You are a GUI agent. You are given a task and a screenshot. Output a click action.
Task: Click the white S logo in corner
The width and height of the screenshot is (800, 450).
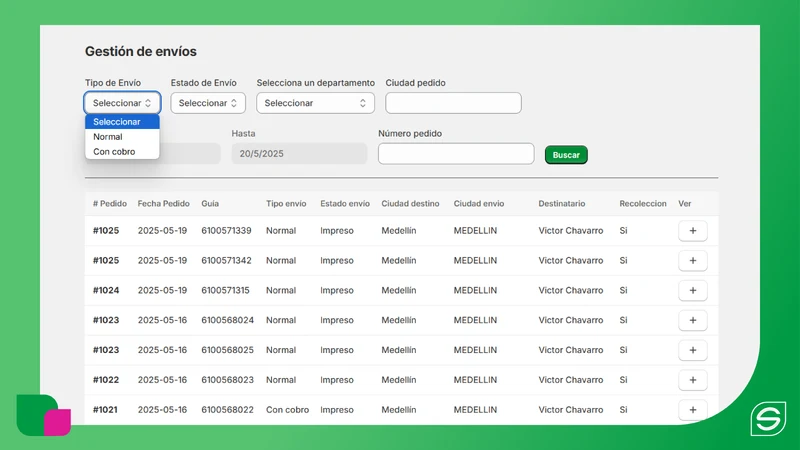tap(768, 418)
